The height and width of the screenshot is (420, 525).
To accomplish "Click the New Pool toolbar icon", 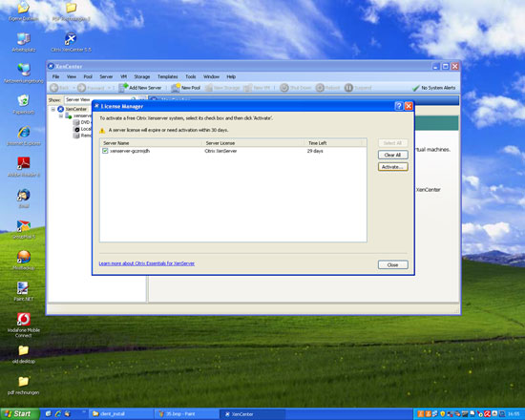I will coord(176,88).
